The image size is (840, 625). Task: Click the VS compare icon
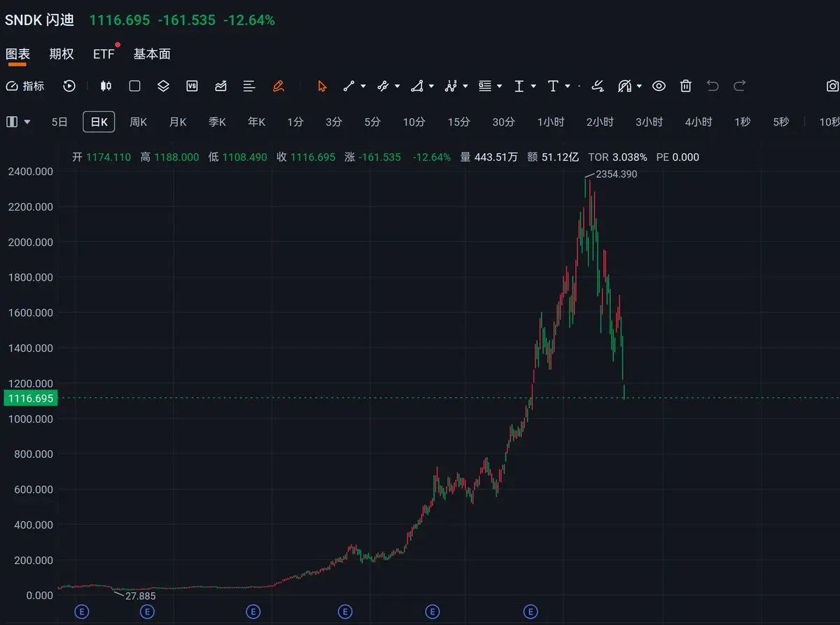coord(192,86)
